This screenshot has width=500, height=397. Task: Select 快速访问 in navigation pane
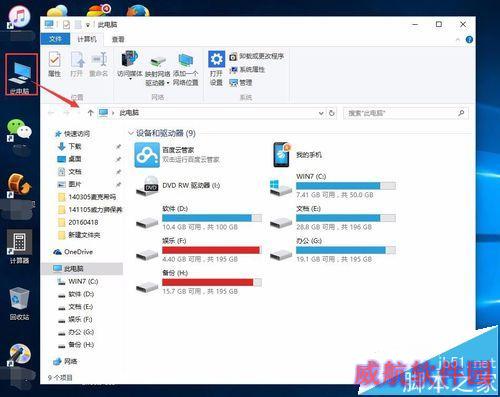click(x=72, y=134)
